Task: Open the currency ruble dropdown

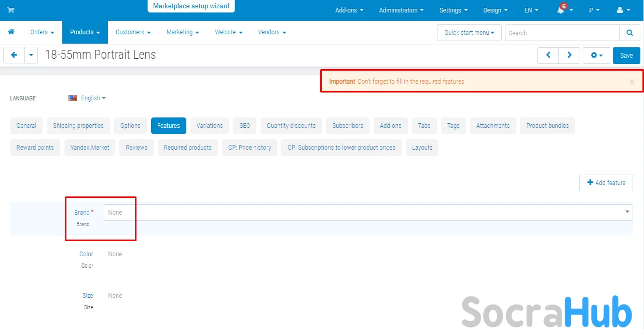Action: [594, 10]
